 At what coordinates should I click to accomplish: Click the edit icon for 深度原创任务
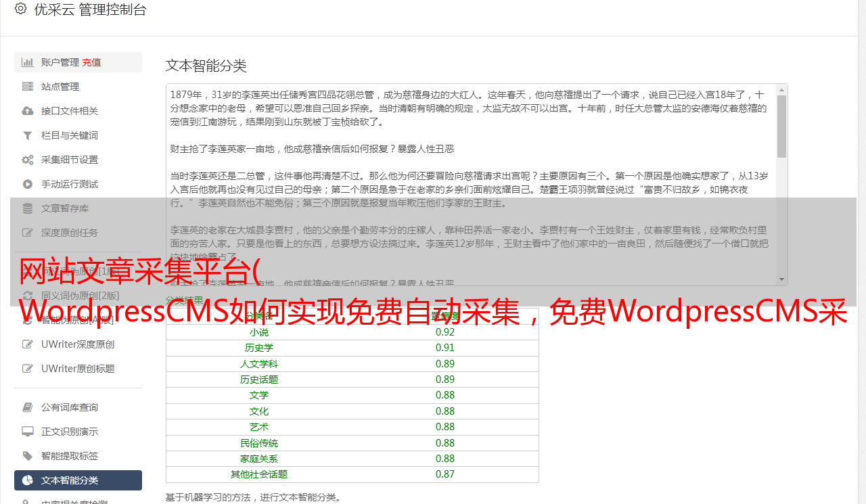[28, 233]
